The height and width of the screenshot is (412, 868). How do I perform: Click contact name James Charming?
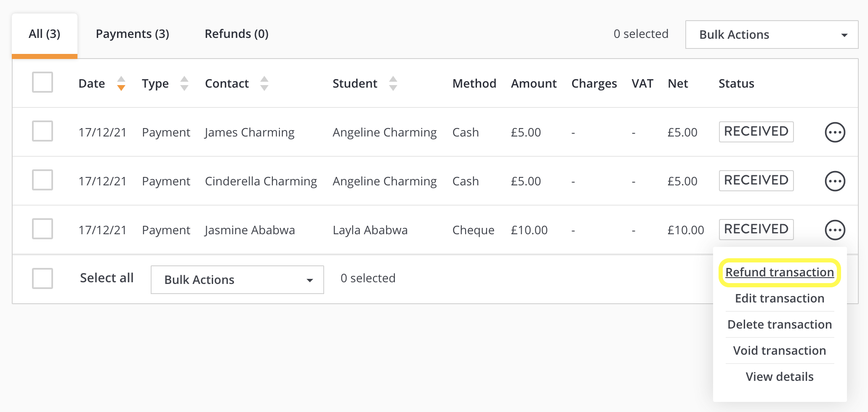tap(250, 132)
